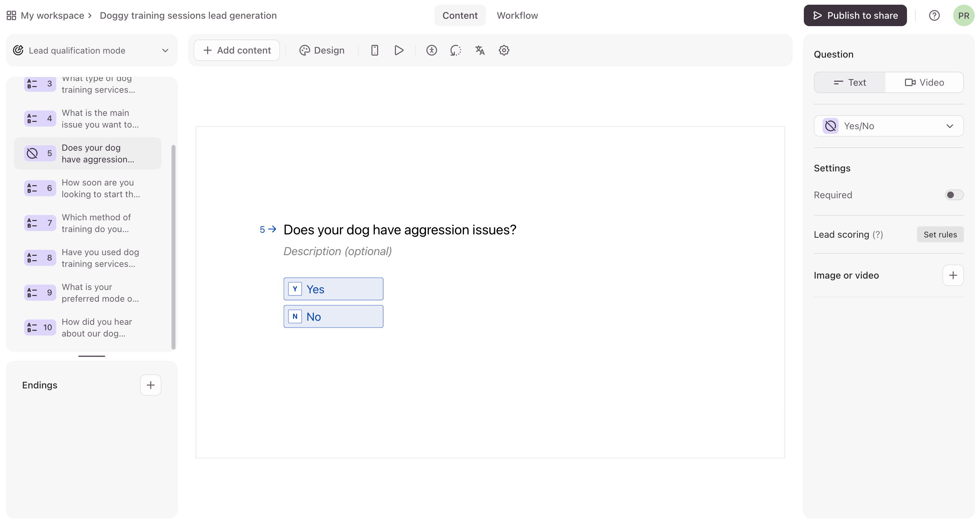
Task: Click the N key hint badge
Action: pyautogui.click(x=295, y=316)
